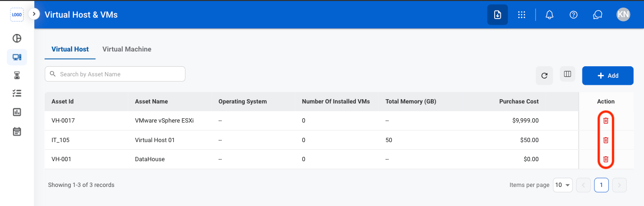
Task: Click the Virtual Host & VMs page title
Action: (x=81, y=15)
